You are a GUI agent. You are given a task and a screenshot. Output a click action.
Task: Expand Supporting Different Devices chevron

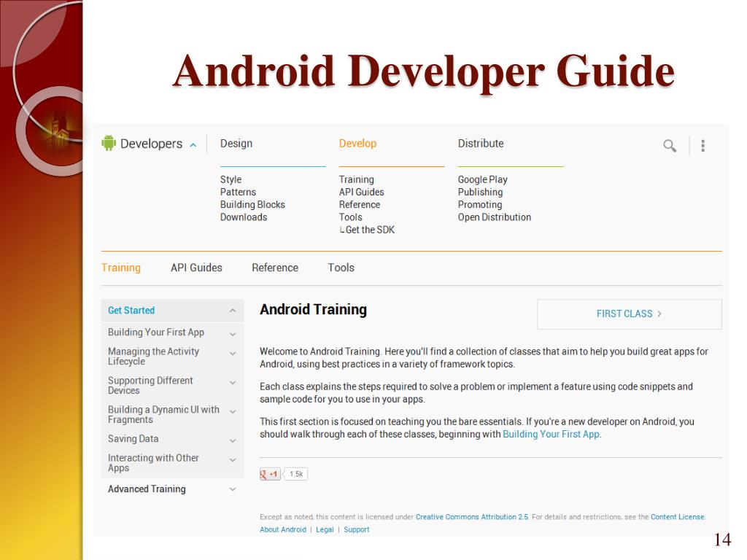pos(233,382)
